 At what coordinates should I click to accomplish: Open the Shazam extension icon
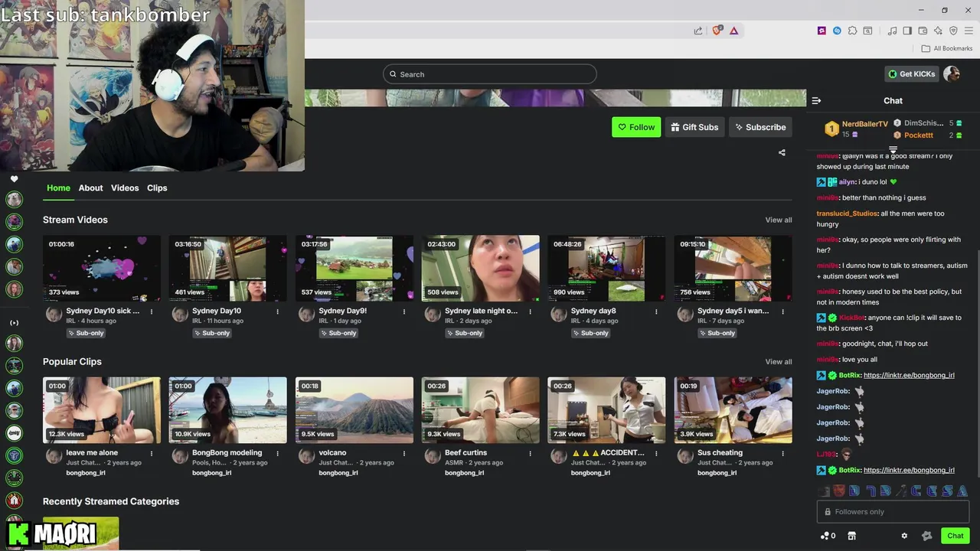(837, 31)
